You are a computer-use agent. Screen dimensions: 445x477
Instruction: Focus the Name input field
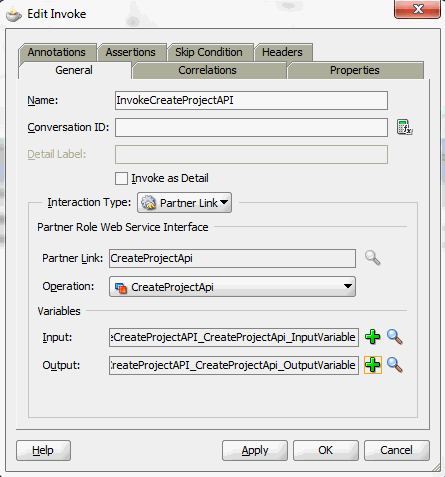point(251,100)
